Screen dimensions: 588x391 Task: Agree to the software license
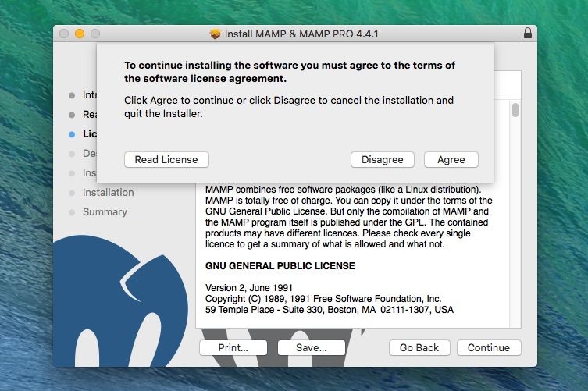coord(451,160)
